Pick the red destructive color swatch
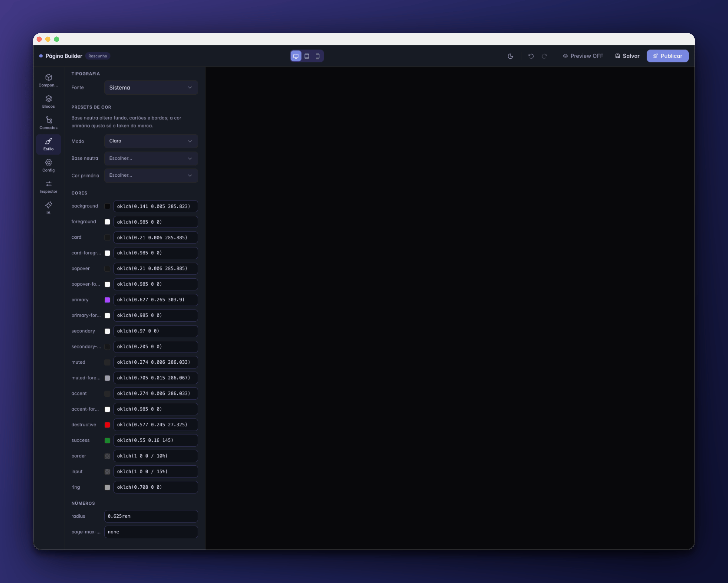728x583 pixels. point(107,425)
